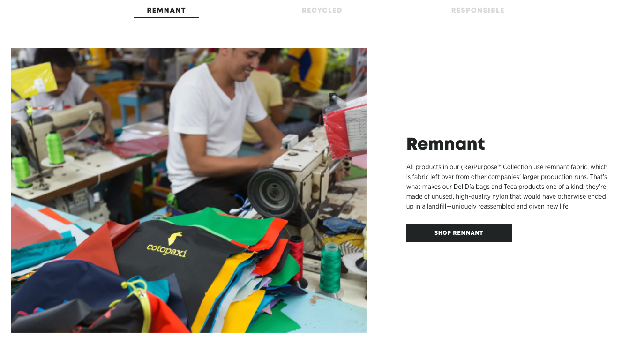Click the sewing workshop photo
The height and width of the screenshot is (344, 644).
189,190
